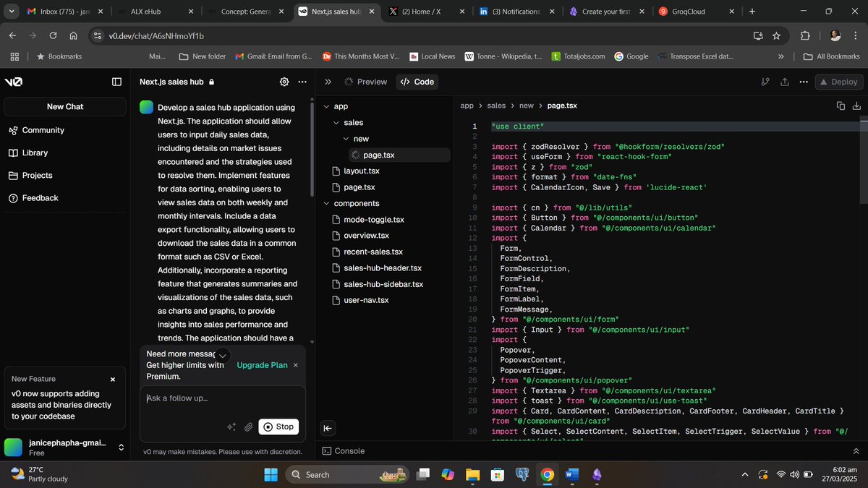
Task: Open Microsoft Word from taskbar
Action: pos(571,474)
